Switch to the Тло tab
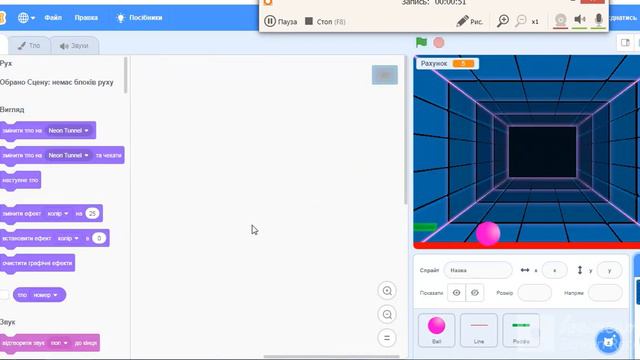Image resolution: width=640 pixels, height=360 pixels. [29, 45]
